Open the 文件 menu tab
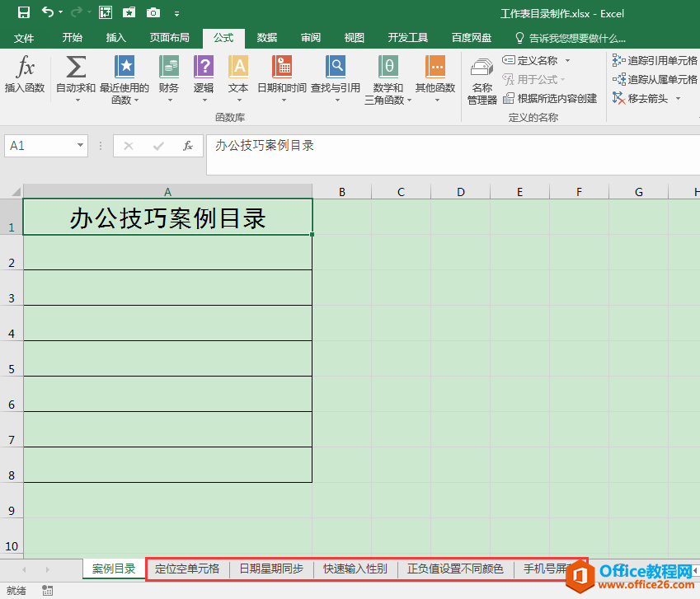 tap(24, 38)
